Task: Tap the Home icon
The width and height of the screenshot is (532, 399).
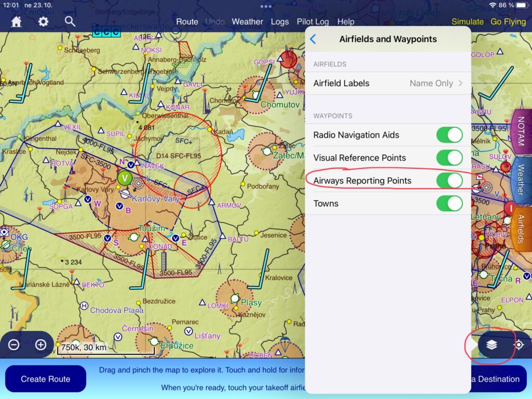Action: click(x=17, y=22)
